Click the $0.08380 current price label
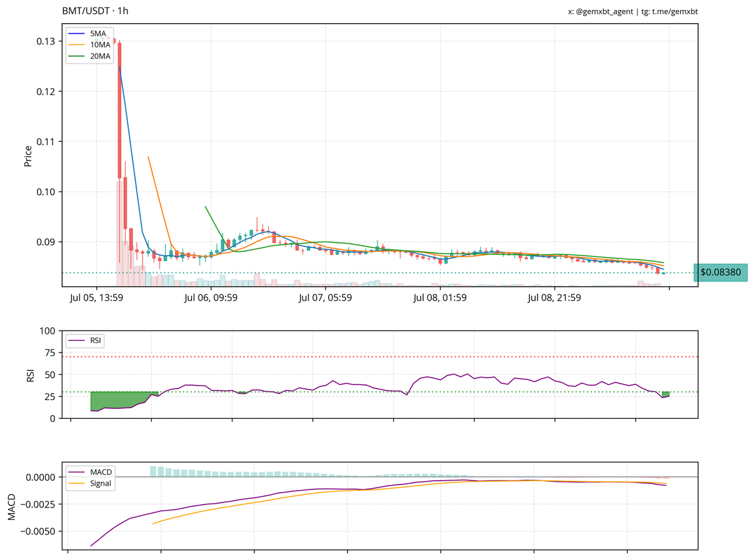Image resolution: width=750 pixels, height=560 pixels. (721, 272)
